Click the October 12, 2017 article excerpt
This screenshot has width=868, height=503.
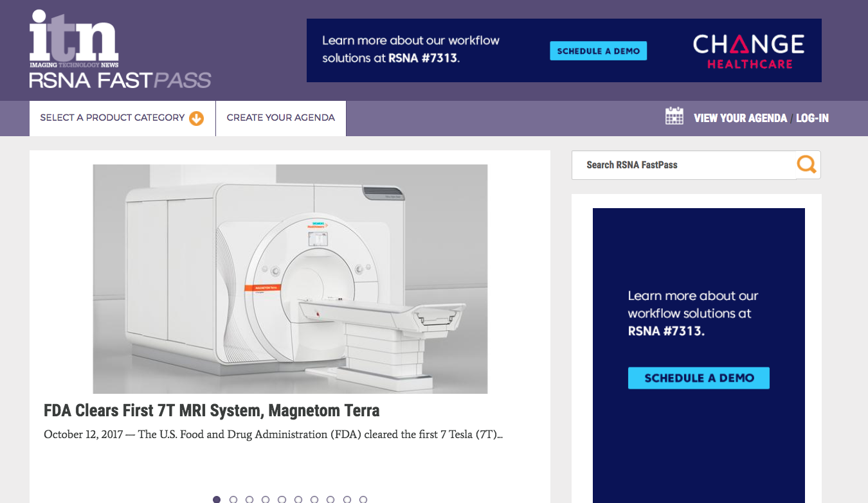tap(273, 435)
